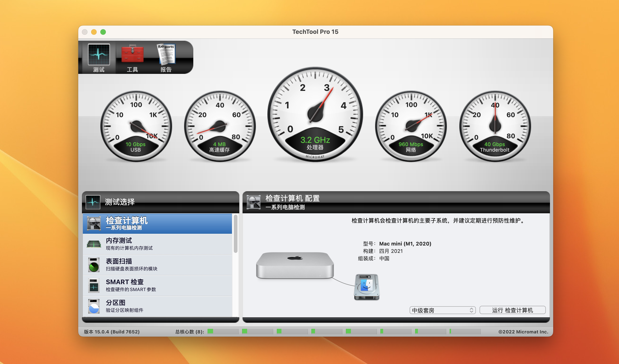Select the 分区图 pie chart disk icon
The width and height of the screenshot is (619, 364).
94,306
